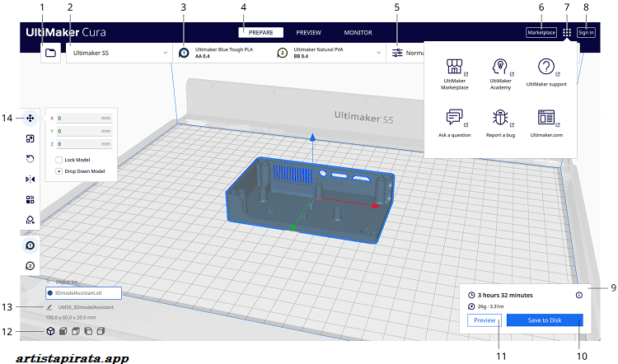Click the UMS5_3DmodelAssistant job name
Image resolution: width=618 pixels, height=364 pixels.
pos(86,307)
